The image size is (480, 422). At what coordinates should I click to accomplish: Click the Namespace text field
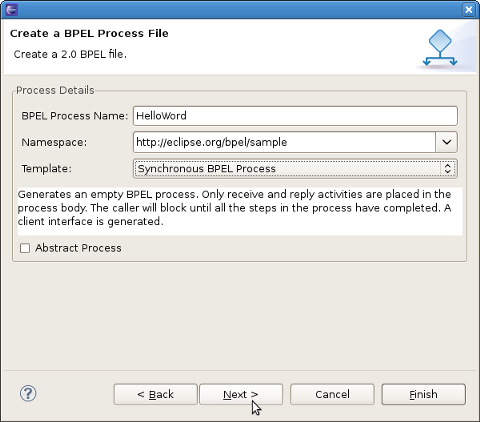(284, 142)
